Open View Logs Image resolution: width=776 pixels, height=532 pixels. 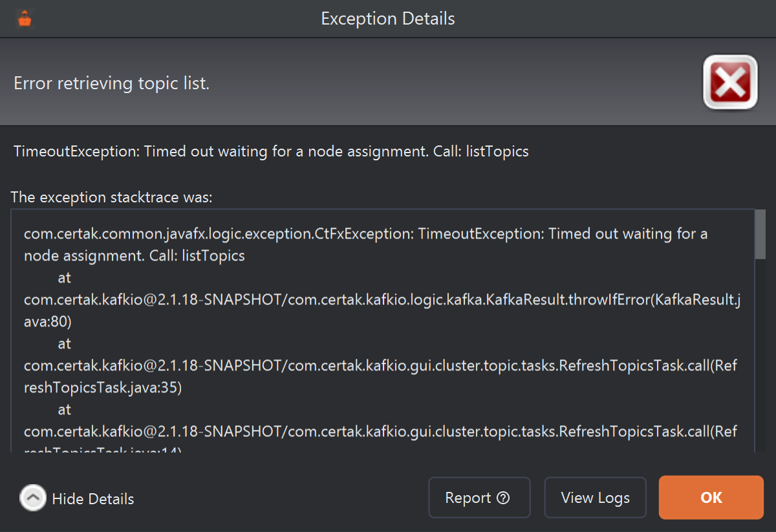tap(595, 498)
